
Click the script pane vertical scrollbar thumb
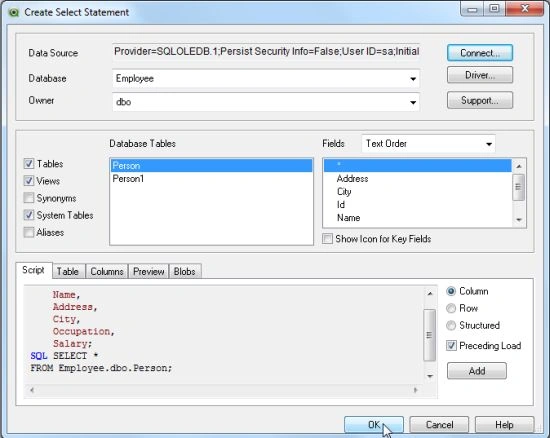pos(429,335)
